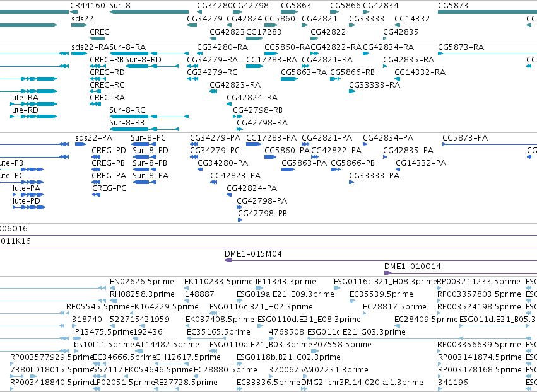Click the CG14332-RA transcript label
537x392 pixels.
click(x=420, y=72)
